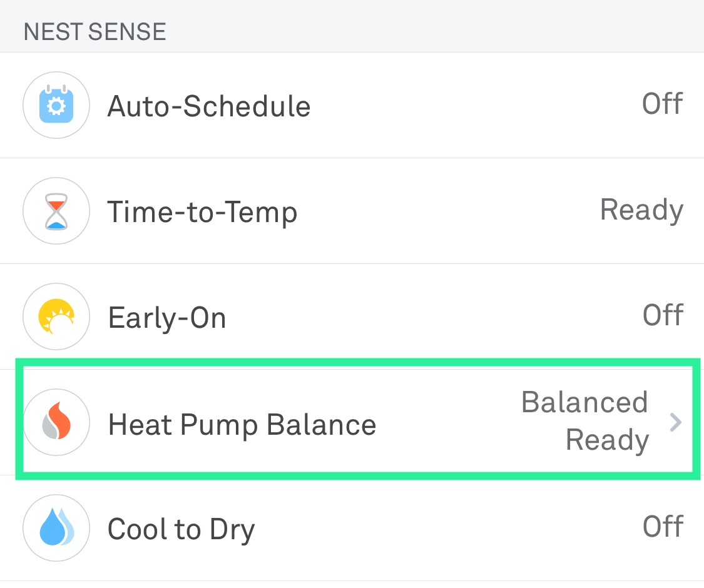Click the Balanced Ready status text
The height and width of the screenshot is (588, 704).
585,421
